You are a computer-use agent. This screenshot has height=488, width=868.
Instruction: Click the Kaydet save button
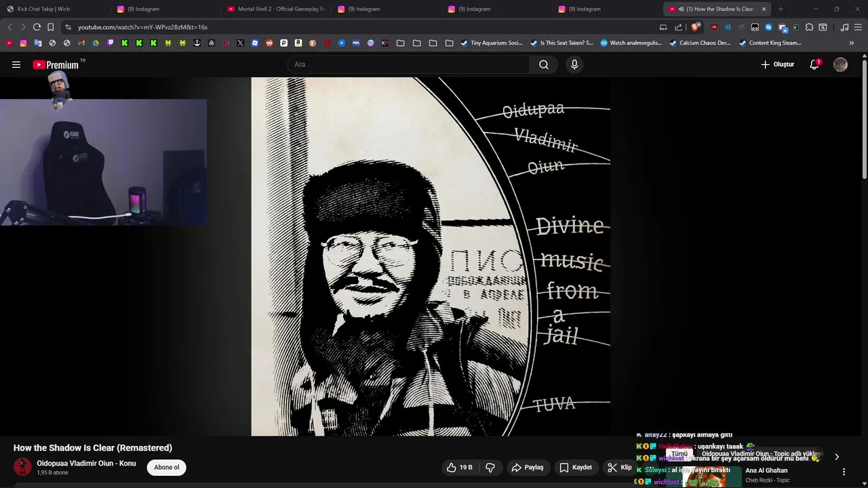(x=576, y=468)
